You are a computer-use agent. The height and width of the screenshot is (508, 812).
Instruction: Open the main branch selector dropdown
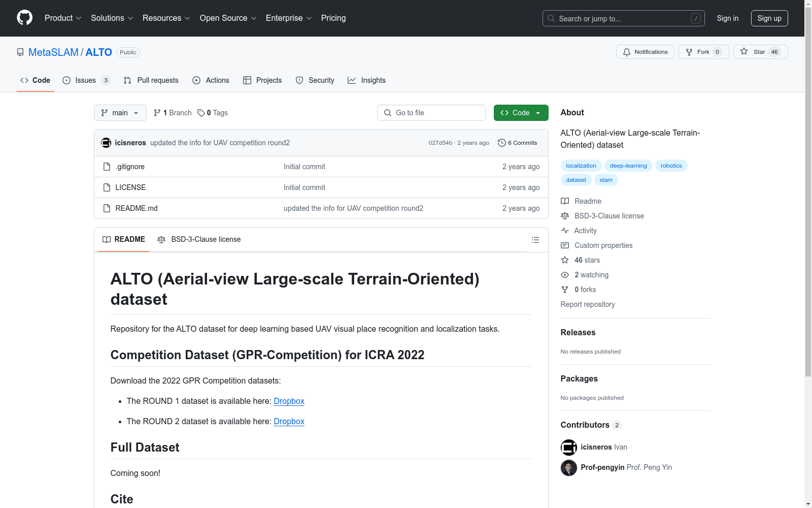coord(120,113)
